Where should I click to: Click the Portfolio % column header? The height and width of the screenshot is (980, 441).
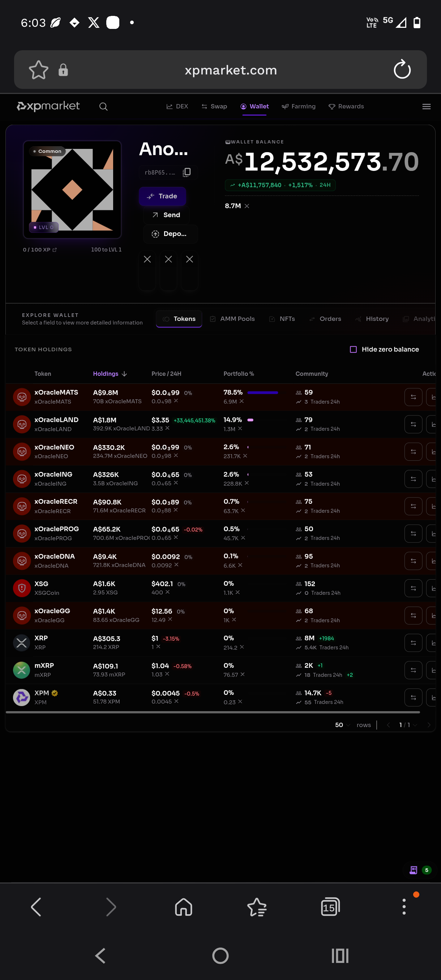[x=239, y=374]
